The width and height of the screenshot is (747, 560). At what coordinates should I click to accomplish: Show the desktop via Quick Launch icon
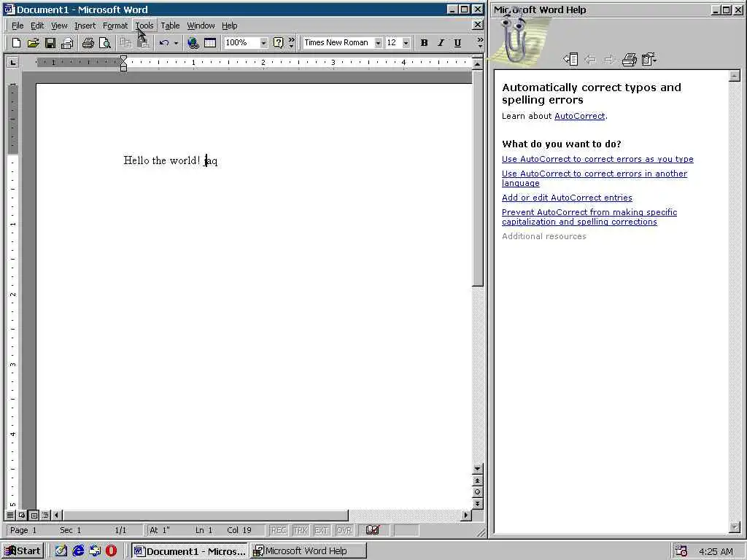coord(61,551)
